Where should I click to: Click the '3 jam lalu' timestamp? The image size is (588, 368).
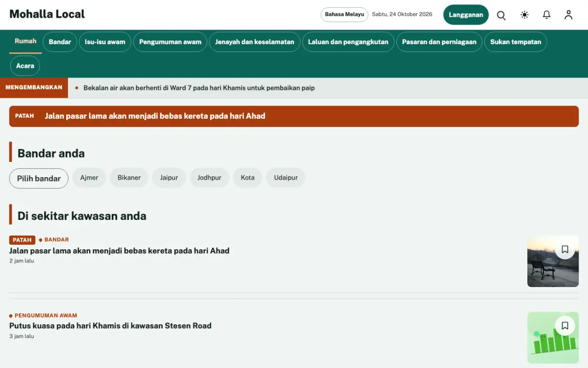coord(22,337)
